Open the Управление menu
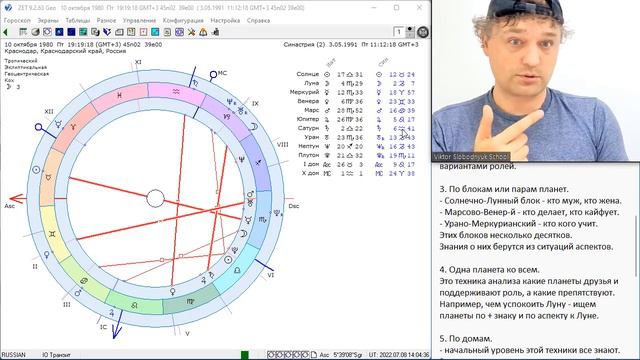640x360 pixels. click(139, 20)
